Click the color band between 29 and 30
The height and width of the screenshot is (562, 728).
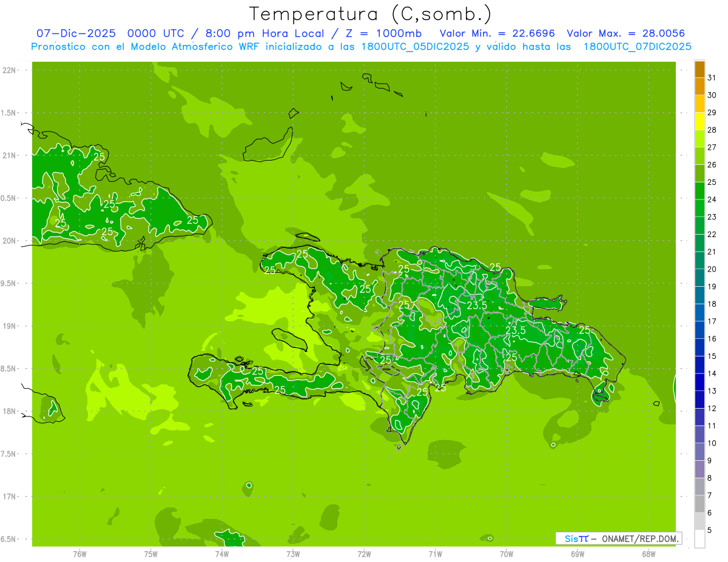click(699, 104)
